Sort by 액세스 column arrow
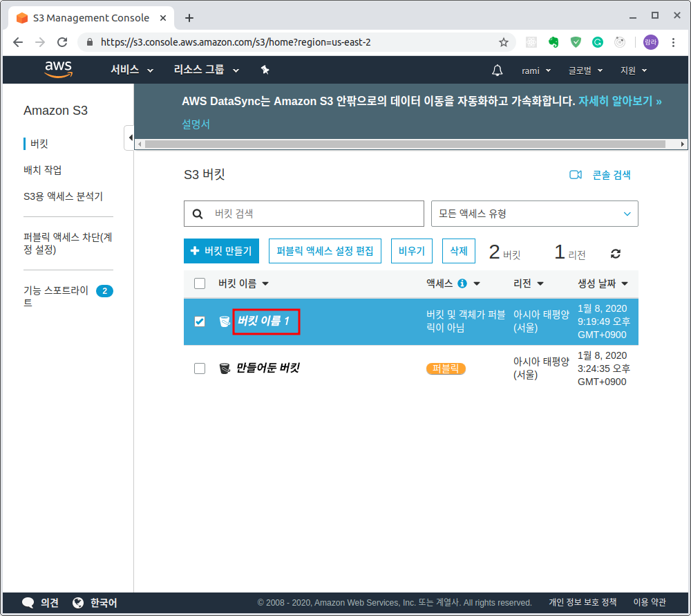 click(477, 283)
